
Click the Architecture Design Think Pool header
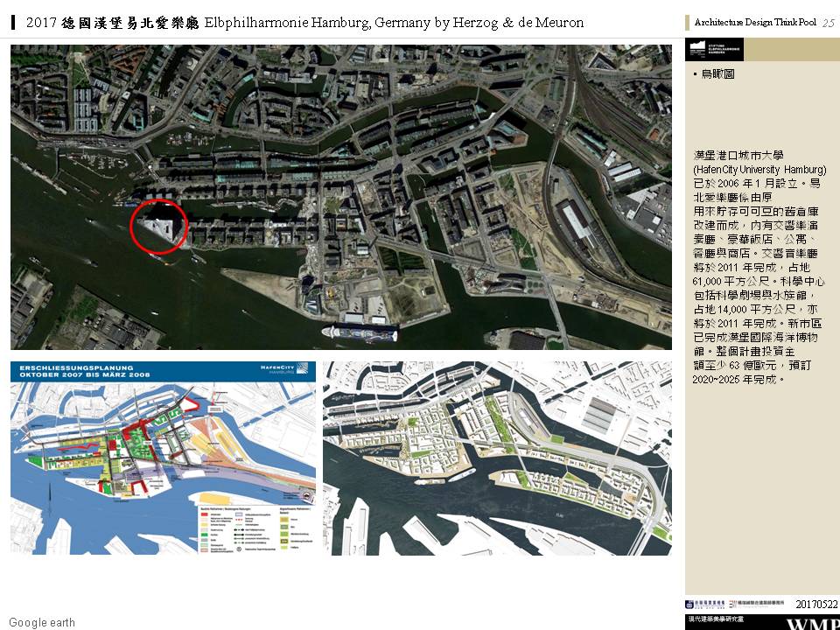pyautogui.click(x=755, y=23)
